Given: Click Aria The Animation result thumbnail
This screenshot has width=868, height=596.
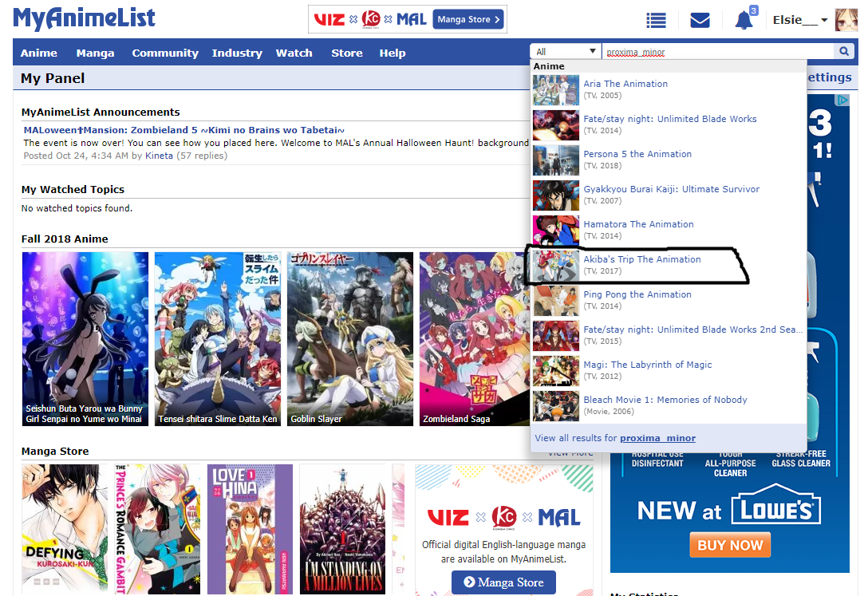Looking at the screenshot, I should tap(556, 89).
